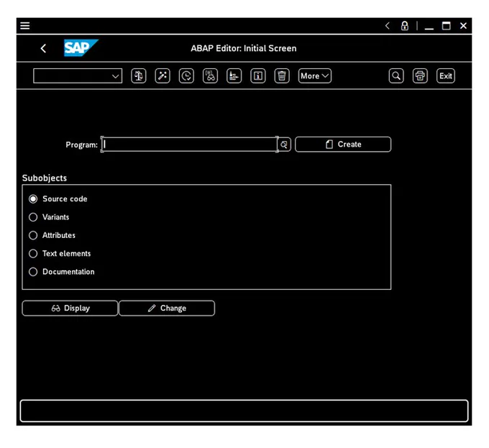Viewport: 489px width, 448px height.
Task: Select the Variants radio button
Action: click(33, 217)
